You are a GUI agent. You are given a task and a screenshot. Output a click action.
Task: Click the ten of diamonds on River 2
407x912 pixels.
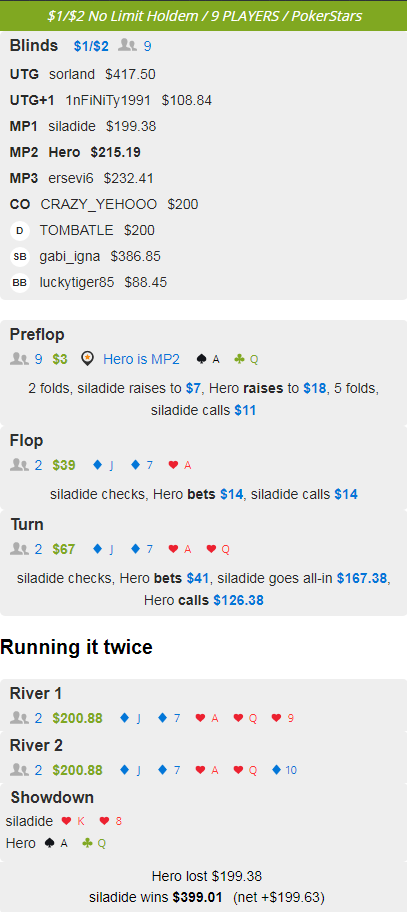[285, 770]
